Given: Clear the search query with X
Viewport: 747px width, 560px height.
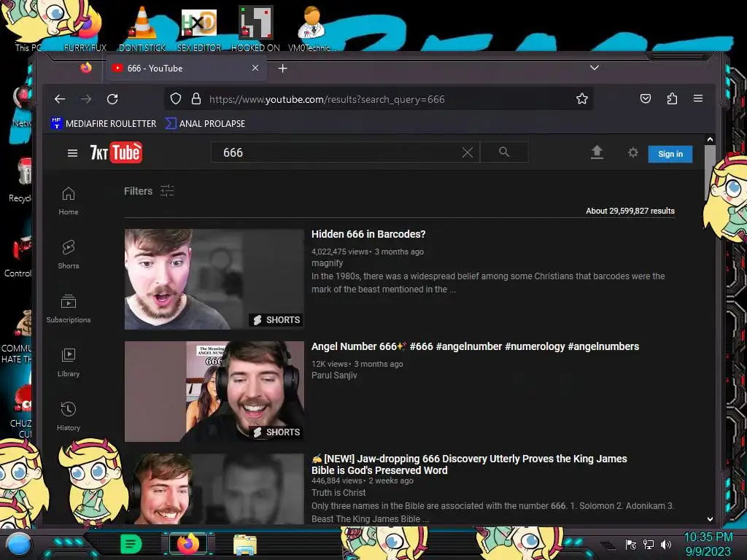Looking at the screenshot, I should point(468,152).
